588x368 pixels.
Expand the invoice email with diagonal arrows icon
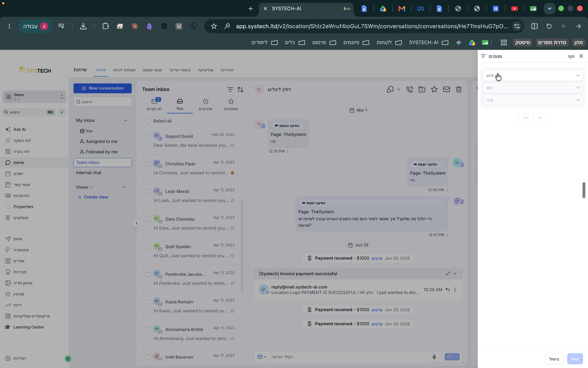[x=448, y=274]
